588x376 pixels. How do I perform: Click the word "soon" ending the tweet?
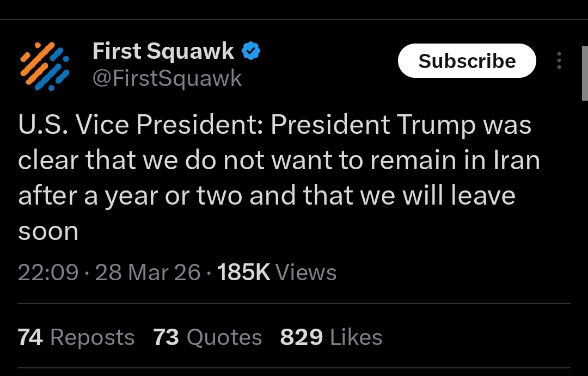click(48, 232)
